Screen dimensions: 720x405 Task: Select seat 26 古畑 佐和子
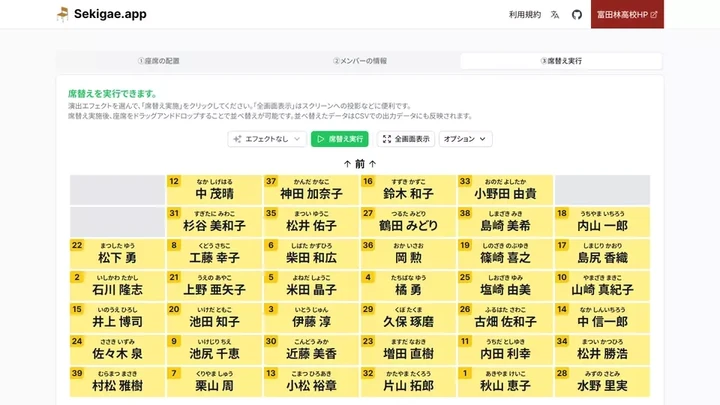[505, 318]
